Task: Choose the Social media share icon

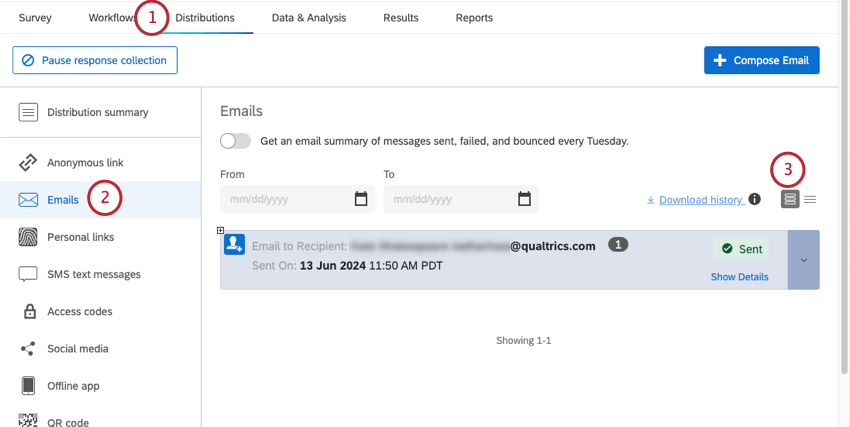Action: click(x=29, y=348)
